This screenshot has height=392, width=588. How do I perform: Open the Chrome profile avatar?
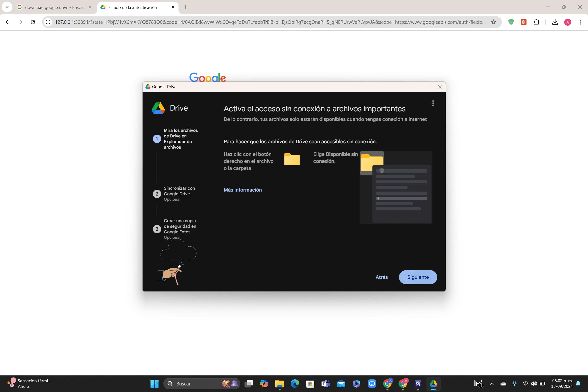point(567,22)
